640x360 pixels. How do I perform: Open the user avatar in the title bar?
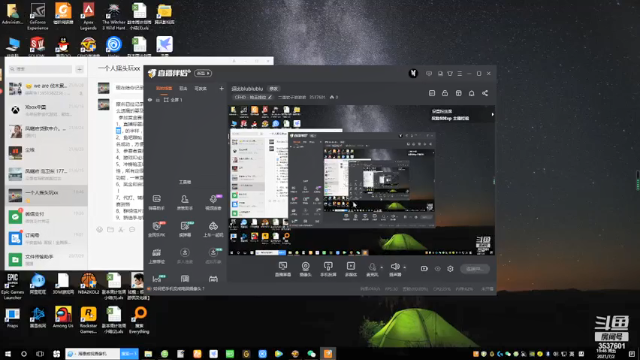(x=413, y=73)
